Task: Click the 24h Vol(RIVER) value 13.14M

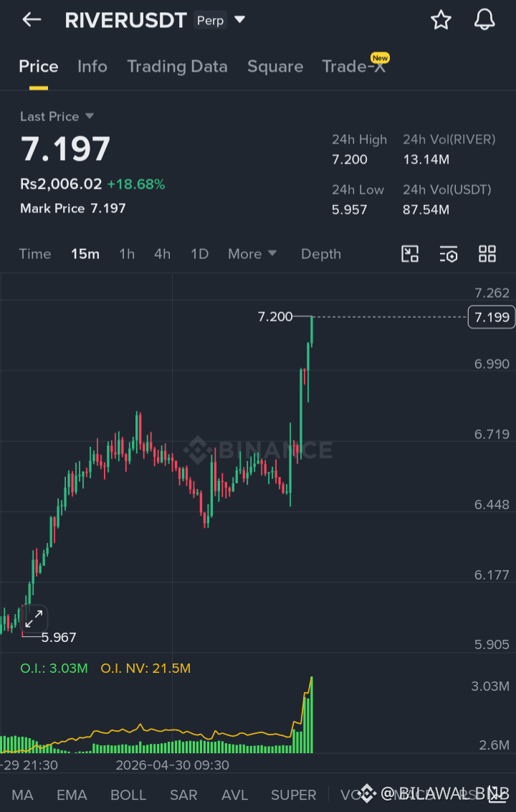Action: click(426, 159)
